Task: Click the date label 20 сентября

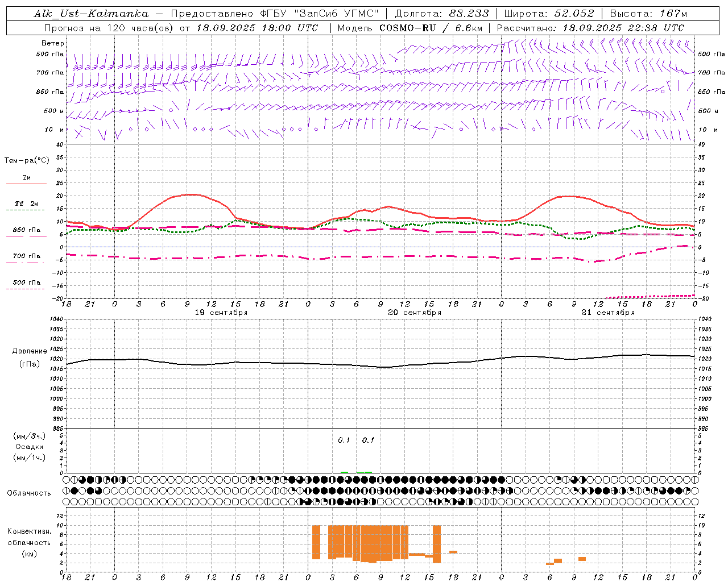Action: pyautogui.click(x=415, y=313)
